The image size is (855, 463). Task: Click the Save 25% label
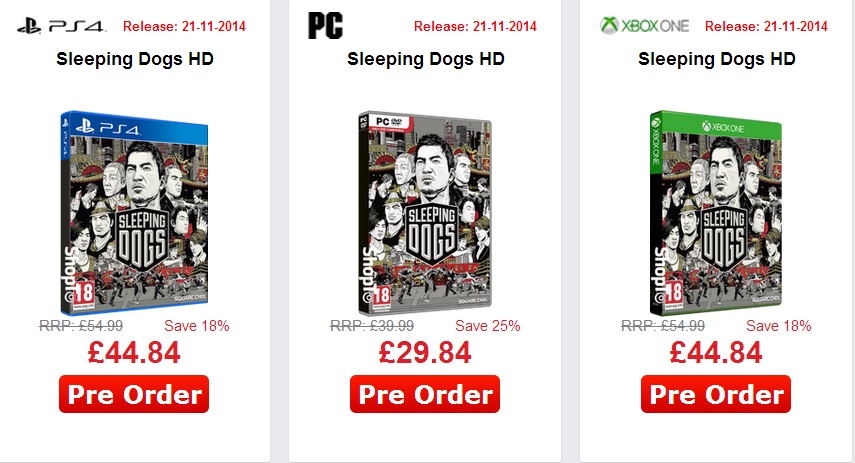pyautogui.click(x=487, y=326)
